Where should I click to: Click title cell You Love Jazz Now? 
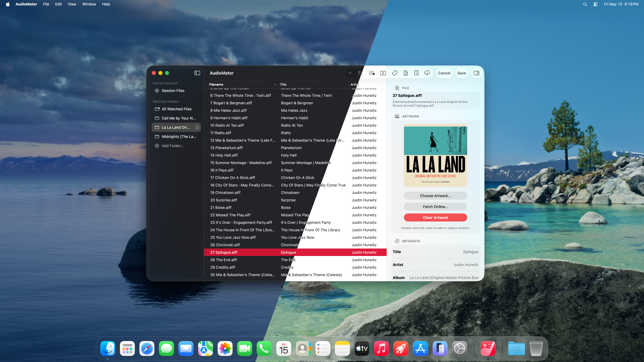coord(298,237)
